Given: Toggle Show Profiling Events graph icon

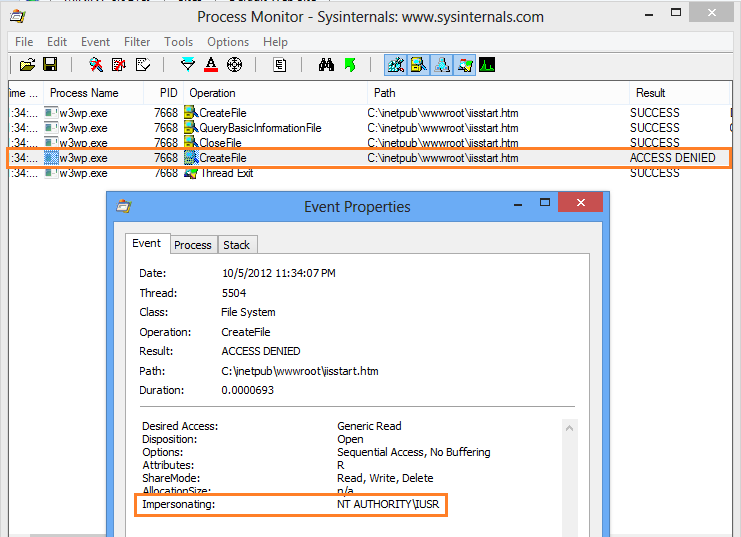Looking at the screenshot, I should tap(487, 64).
